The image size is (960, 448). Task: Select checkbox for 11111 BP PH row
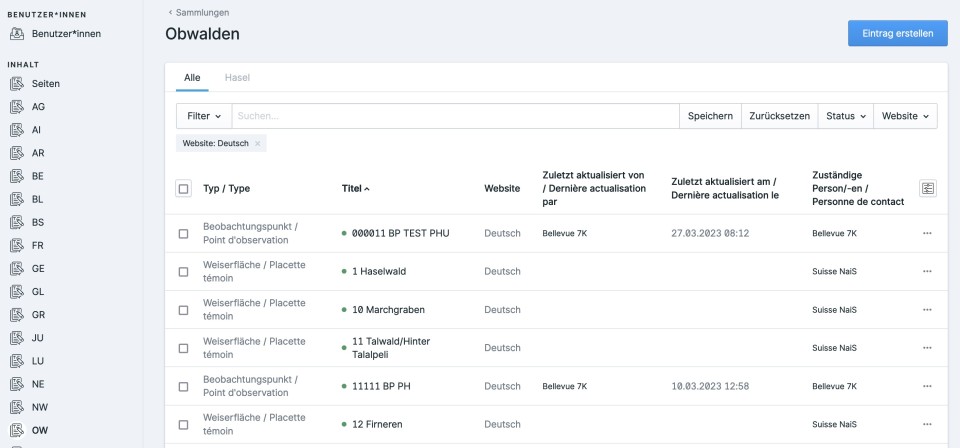point(183,386)
